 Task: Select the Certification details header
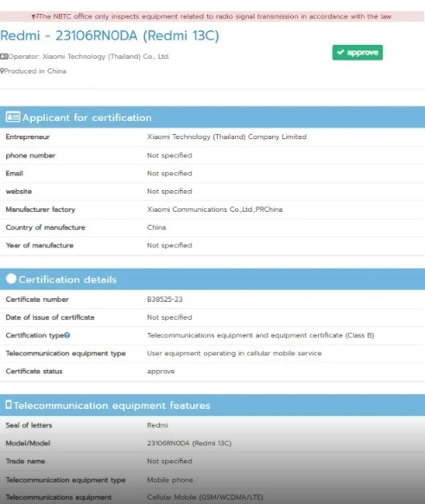(x=212, y=279)
